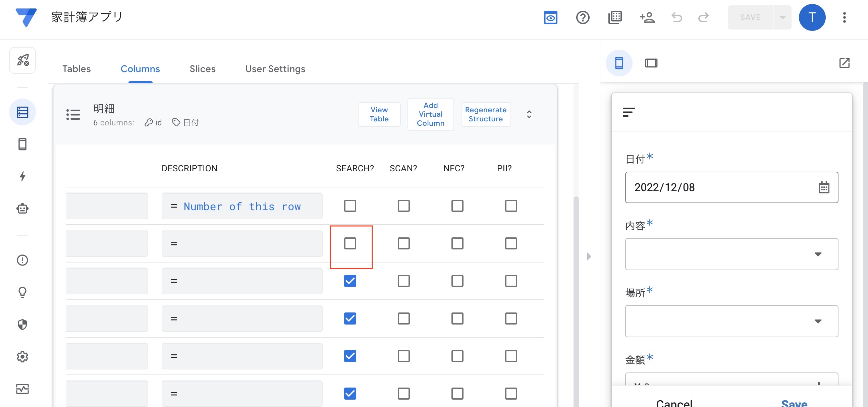The width and height of the screenshot is (868, 407).
Task: Click the Regenerate Structure button
Action: 485,114
